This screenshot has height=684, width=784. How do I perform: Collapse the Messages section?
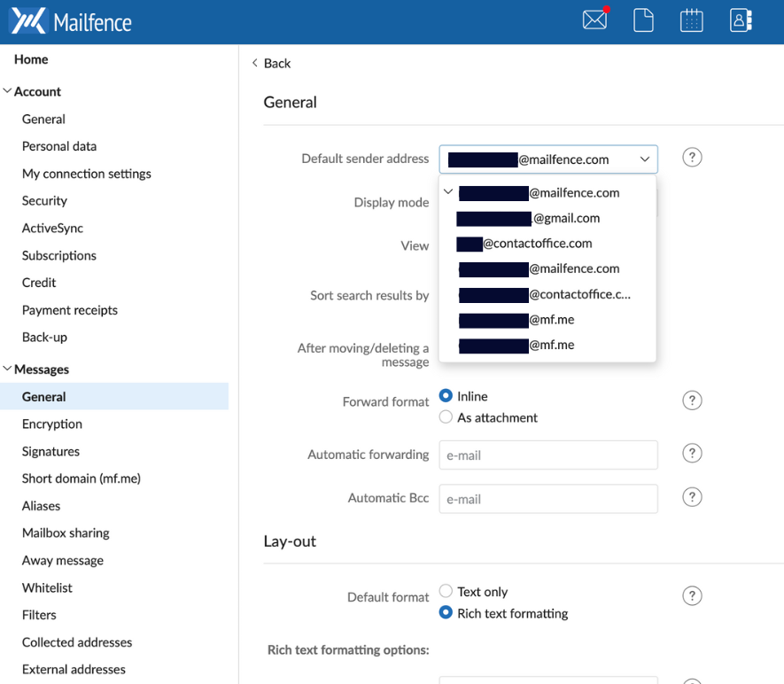[x=7, y=369]
